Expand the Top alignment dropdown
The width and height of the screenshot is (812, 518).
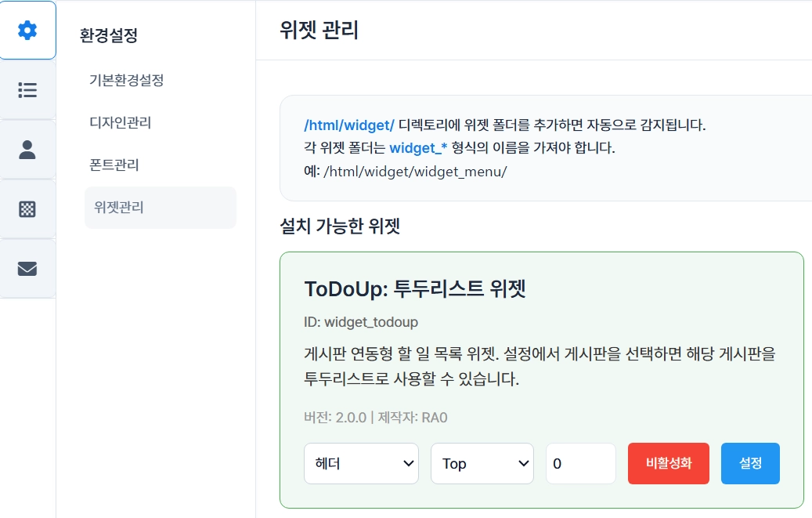(x=482, y=463)
